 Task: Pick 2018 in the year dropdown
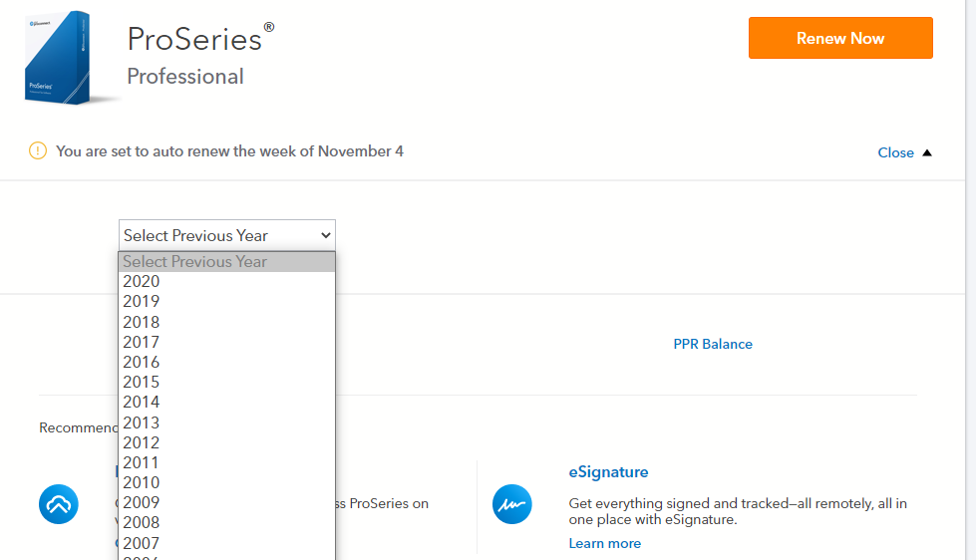click(142, 322)
